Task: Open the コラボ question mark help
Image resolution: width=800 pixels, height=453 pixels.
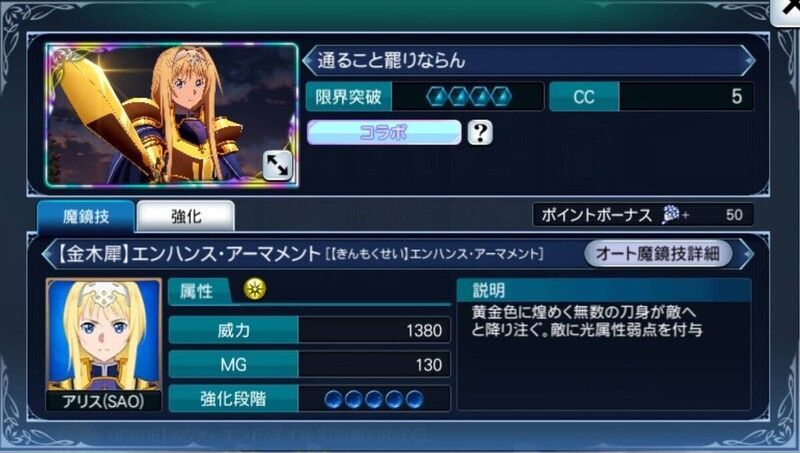Action: click(480, 133)
